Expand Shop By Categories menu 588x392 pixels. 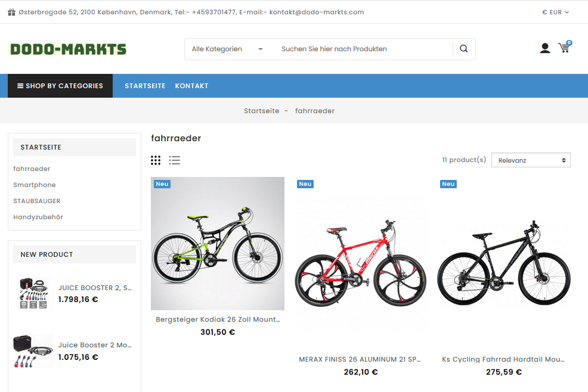60,86
